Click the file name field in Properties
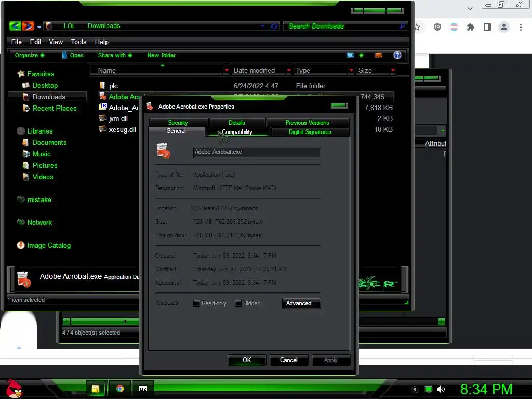Viewport: 532px width, 399px height. 257,152
